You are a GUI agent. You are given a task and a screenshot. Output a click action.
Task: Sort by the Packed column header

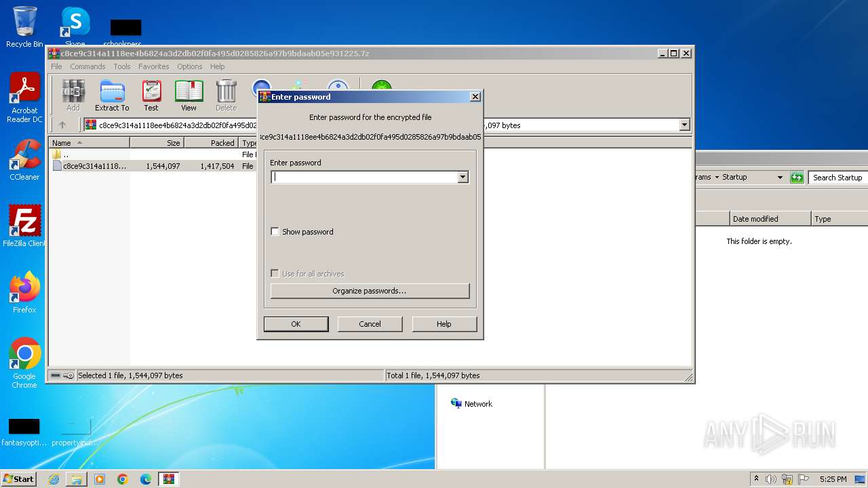tap(211, 142)
